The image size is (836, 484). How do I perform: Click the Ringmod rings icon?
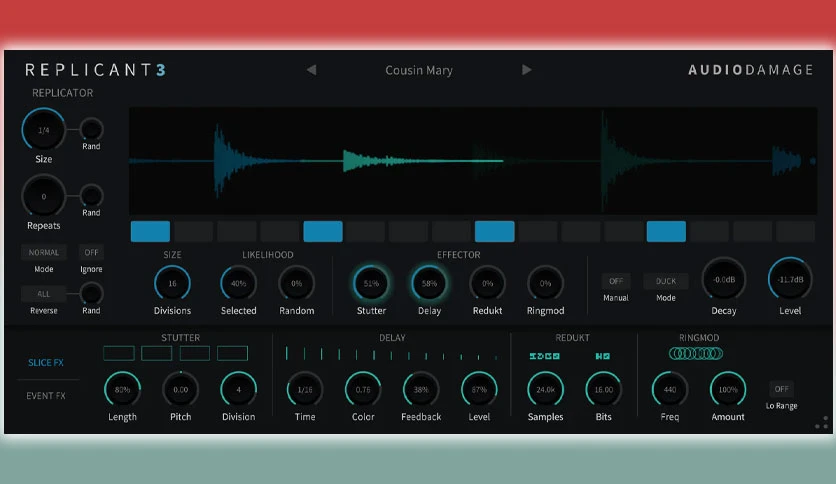tap(696, 353)
